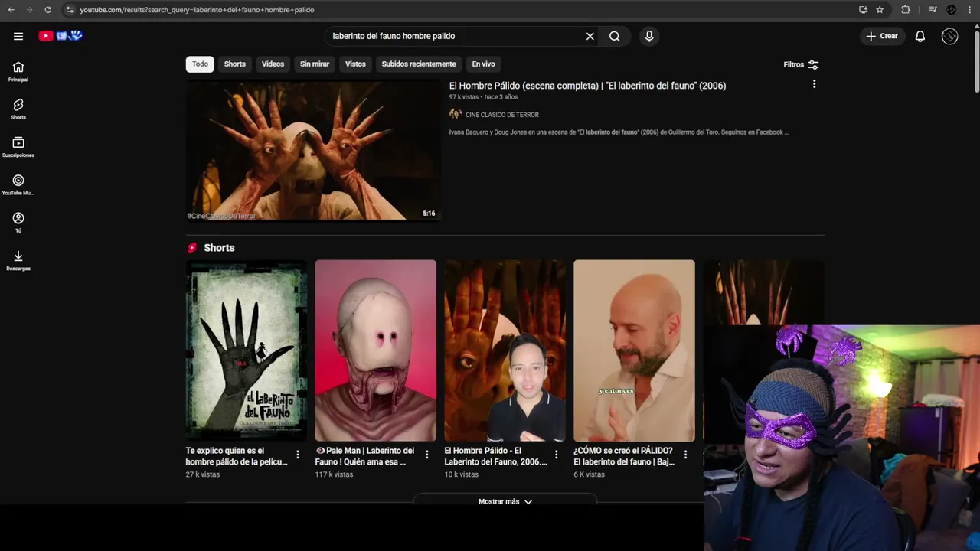Open Shorts in the sidebar
The height and width of the screenshot is (551, 980).
coord(18,109)
